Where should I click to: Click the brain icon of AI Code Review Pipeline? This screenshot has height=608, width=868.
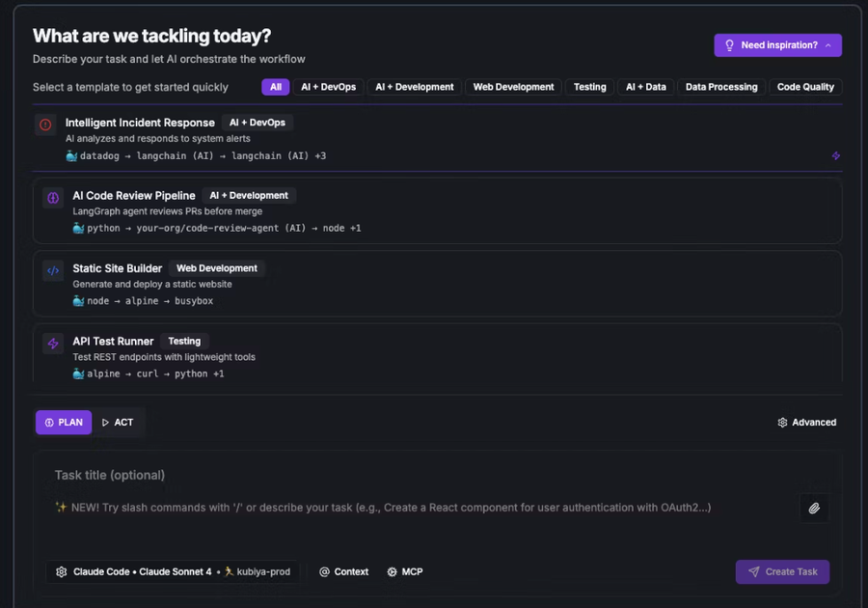(53, 198)
